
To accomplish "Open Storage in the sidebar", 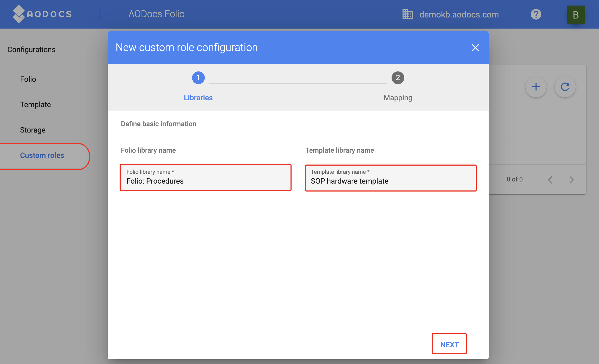I will coord(33,130).
